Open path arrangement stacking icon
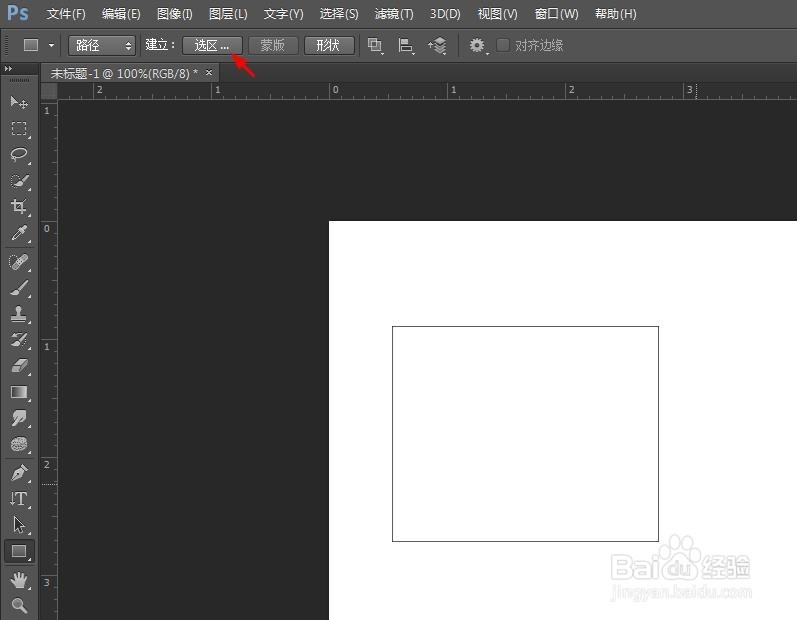This screenshot has width=797, height=620. coord(437,46)
